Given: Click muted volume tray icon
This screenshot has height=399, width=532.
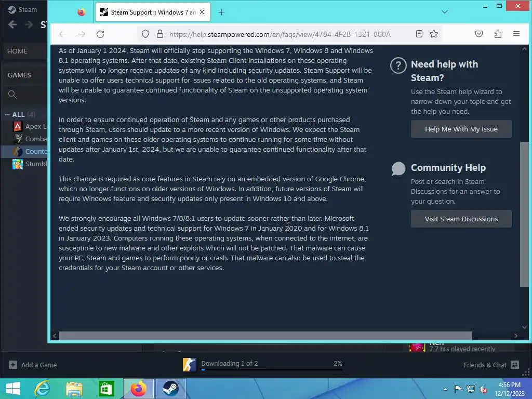Looking at the screenshot, I should point(483,389).
